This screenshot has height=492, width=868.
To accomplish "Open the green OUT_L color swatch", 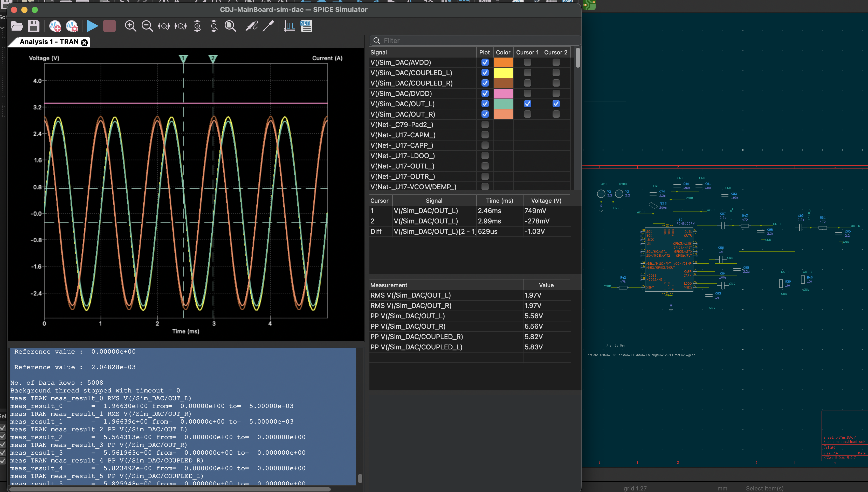I will [x=503, y=104].
